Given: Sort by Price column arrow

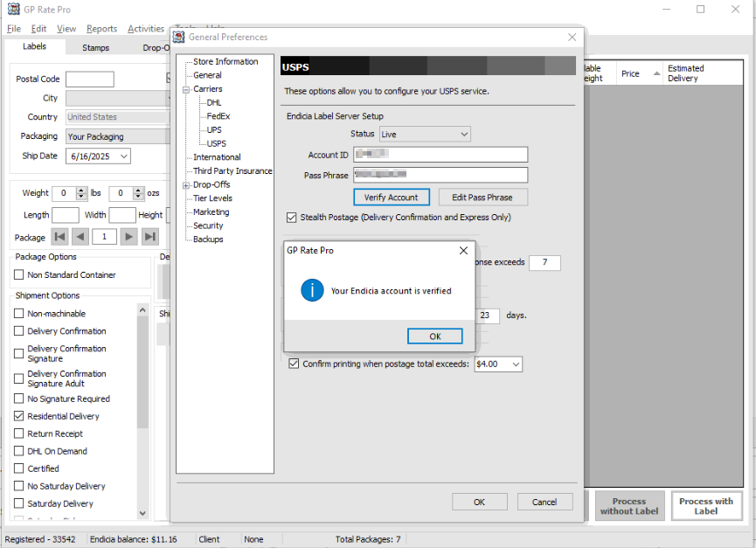Looking at the screenshot, I should click(656, 73).
